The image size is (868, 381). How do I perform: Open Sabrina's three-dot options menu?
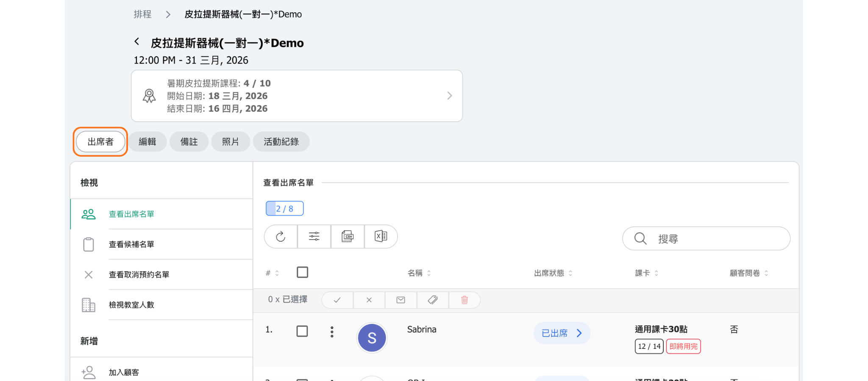pos(332,332)
